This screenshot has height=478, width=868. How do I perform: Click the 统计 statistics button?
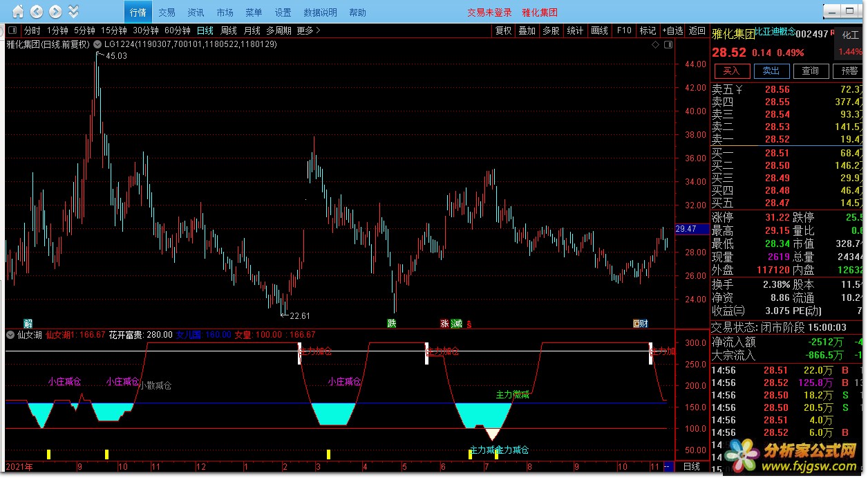(575, 30)
